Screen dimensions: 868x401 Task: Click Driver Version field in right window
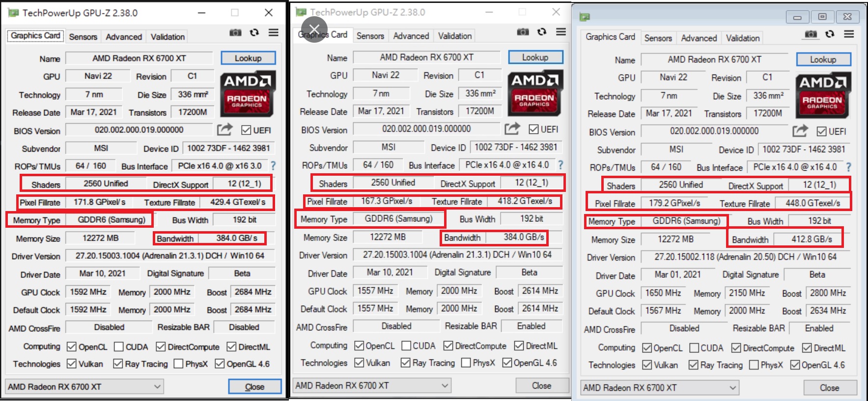tap(745, 257)
